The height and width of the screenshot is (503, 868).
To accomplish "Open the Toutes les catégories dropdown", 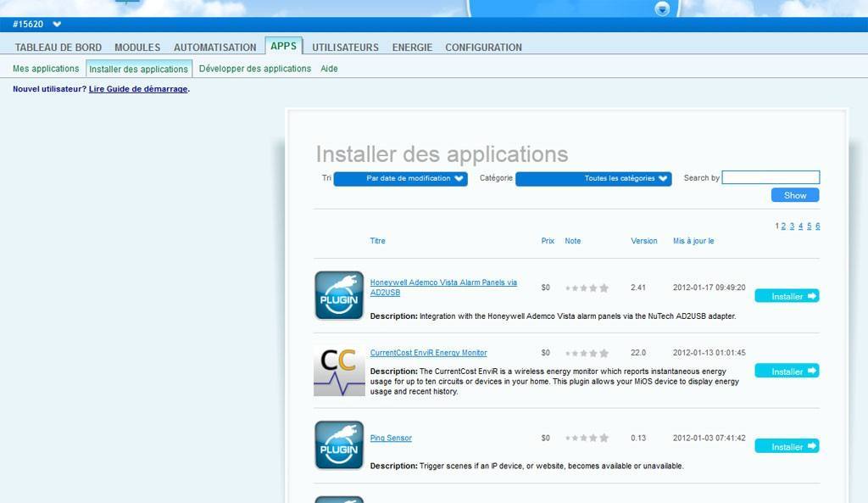I will 593,178.
